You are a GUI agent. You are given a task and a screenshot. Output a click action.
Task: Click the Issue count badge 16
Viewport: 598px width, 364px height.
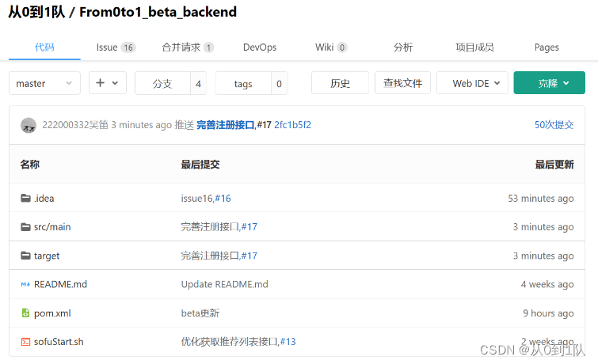[128, 47]
